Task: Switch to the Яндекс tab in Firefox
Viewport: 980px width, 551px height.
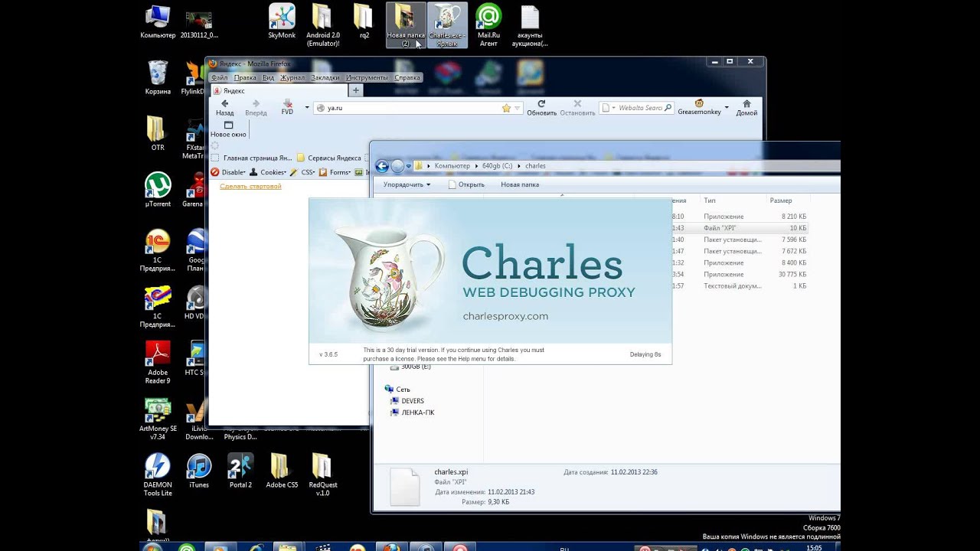Action: 279,90
